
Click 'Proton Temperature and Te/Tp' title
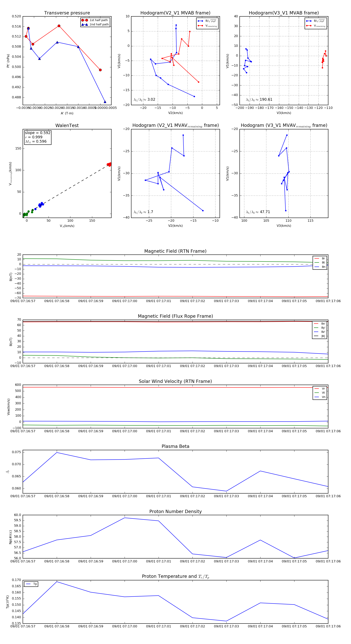pyautogui.click(x=175, y=576)
